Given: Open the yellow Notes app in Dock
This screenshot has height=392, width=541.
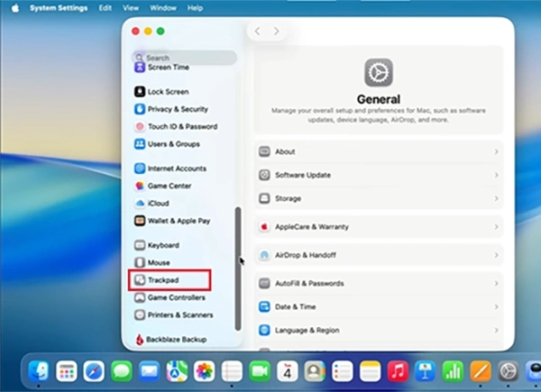Looking at the screenshot, I should tap(370, 371).
